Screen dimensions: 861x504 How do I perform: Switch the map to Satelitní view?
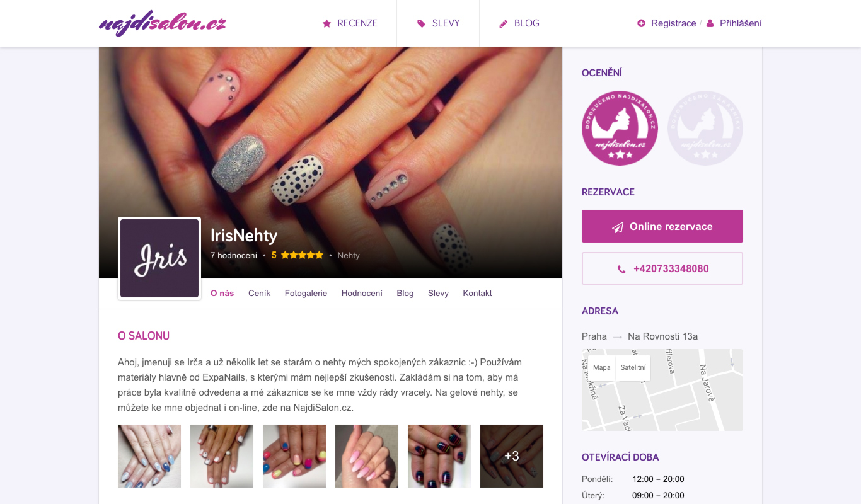[633, 367]
